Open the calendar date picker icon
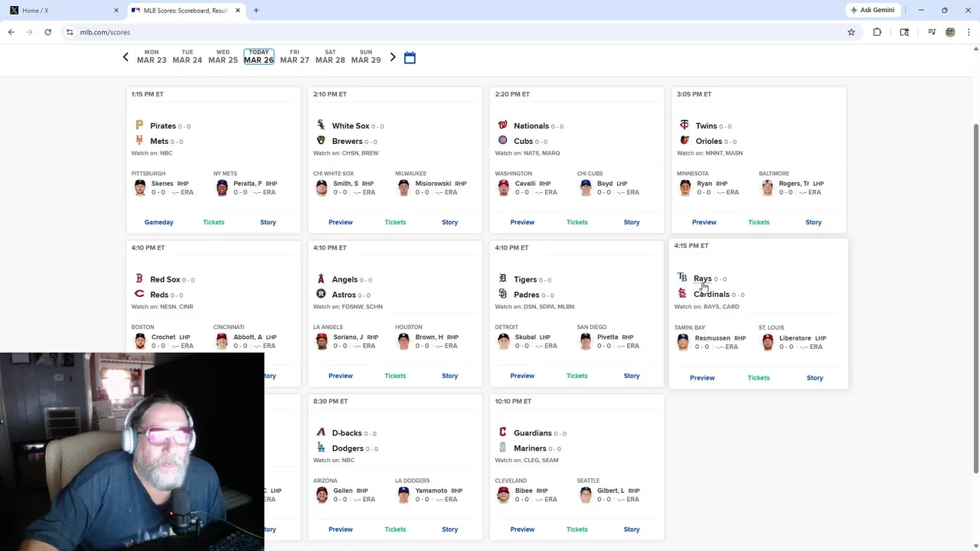 410,58
